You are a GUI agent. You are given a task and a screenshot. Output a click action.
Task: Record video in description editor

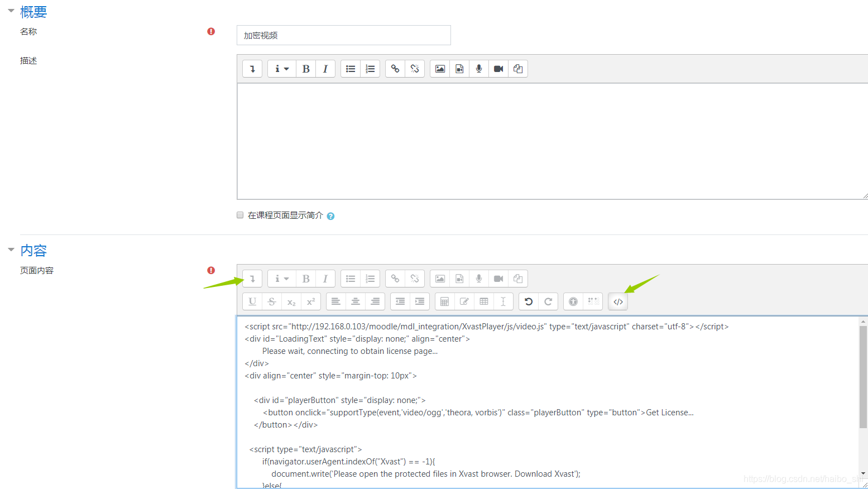pyautogui.click(x=498, y=69)
